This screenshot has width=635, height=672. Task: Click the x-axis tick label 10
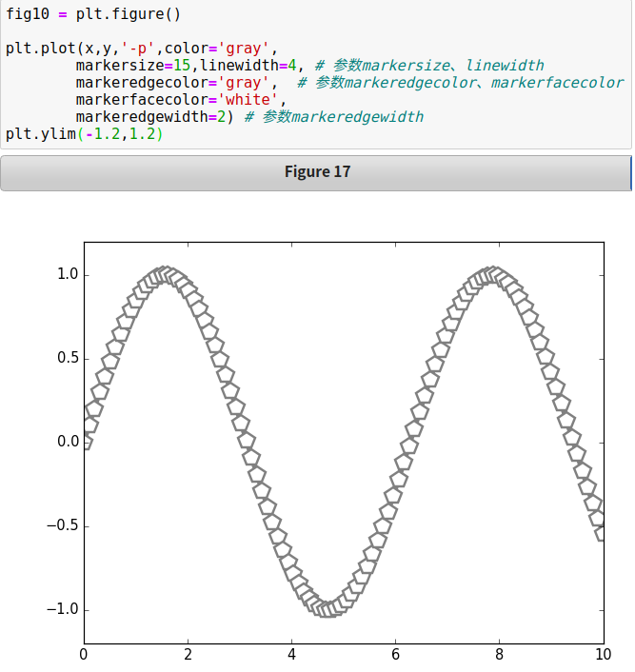click(x=603, y=655)
